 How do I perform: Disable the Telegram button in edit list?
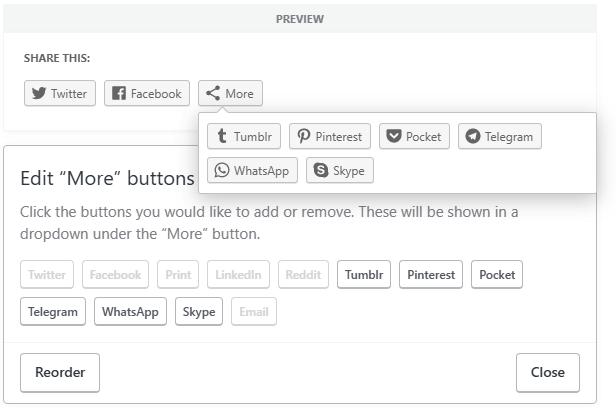point(53,312)
